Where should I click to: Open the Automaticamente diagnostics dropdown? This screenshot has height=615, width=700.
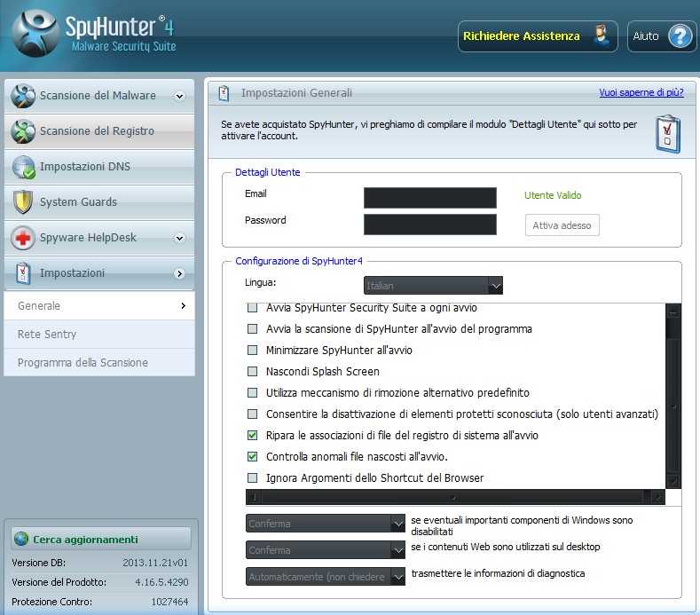[326, 577]
